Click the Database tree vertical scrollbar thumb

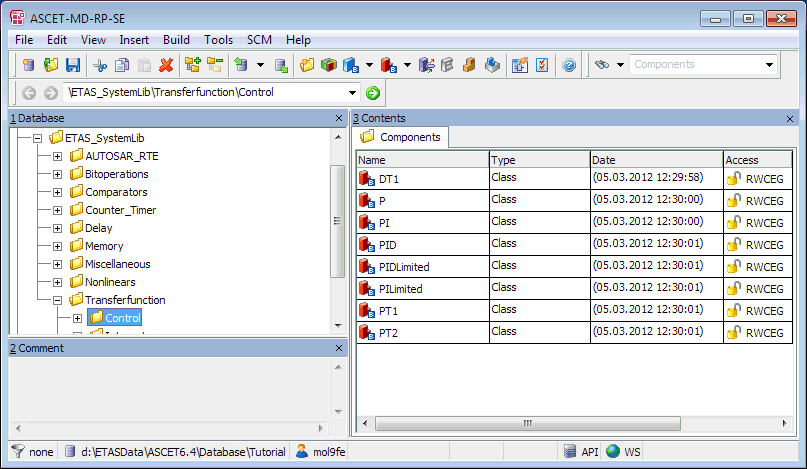point(338,221)
